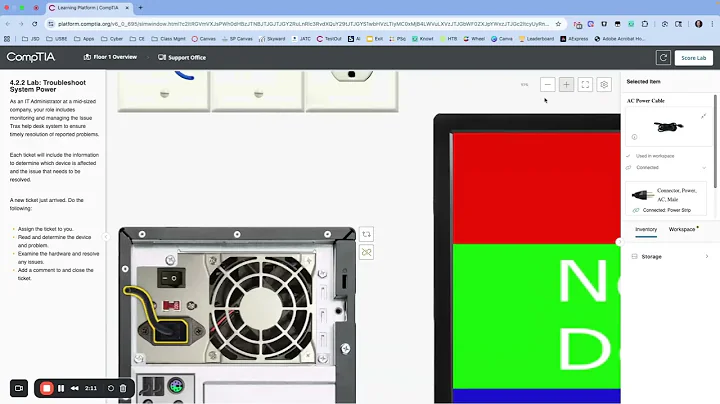Screen dimensions: 720x404
Task: Stop the screen recording with red button
Action: pyautogui.click(x=46, y=388)
